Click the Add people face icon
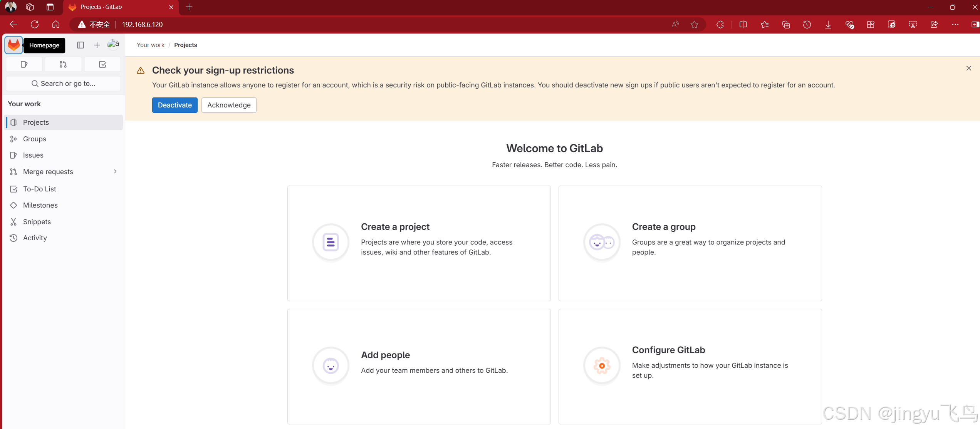980x429 pixels. pos(331,365)
